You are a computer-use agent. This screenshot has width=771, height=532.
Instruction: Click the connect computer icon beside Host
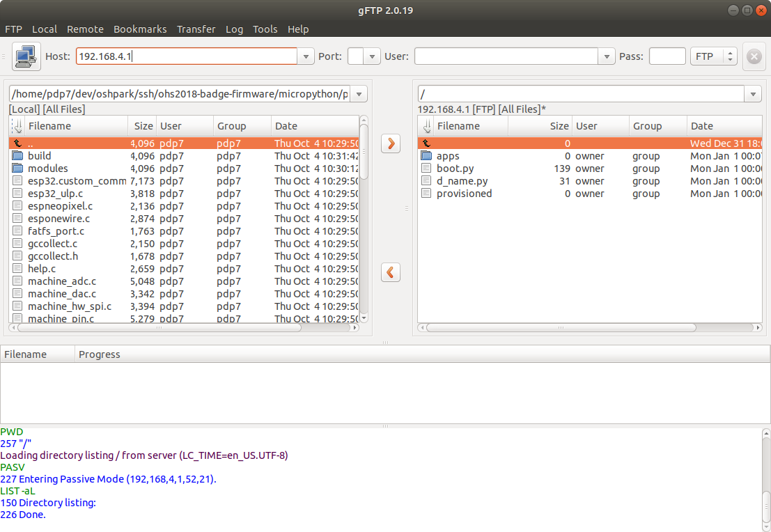tap(26, 56)
